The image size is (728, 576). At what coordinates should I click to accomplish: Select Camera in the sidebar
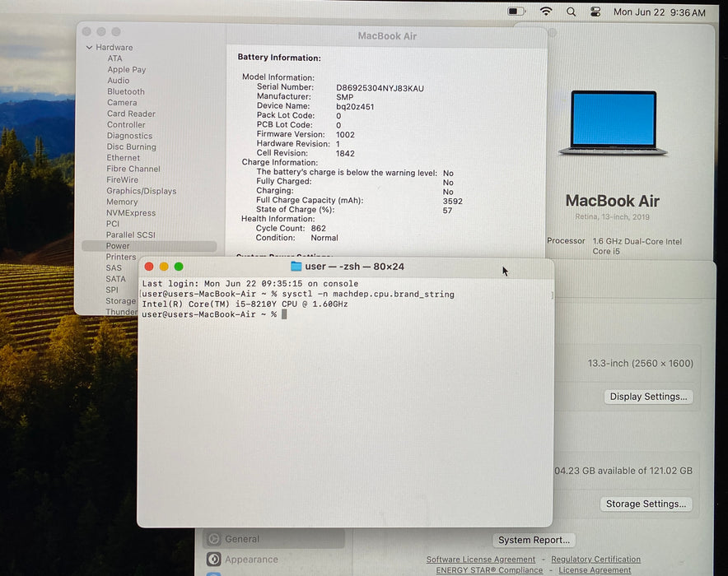[x=122, y=103]
